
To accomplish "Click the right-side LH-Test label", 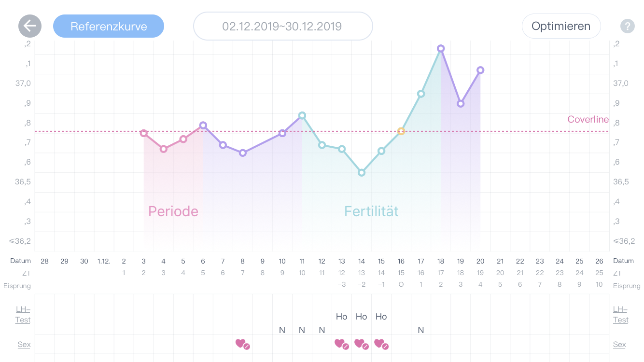I will 621,315.
